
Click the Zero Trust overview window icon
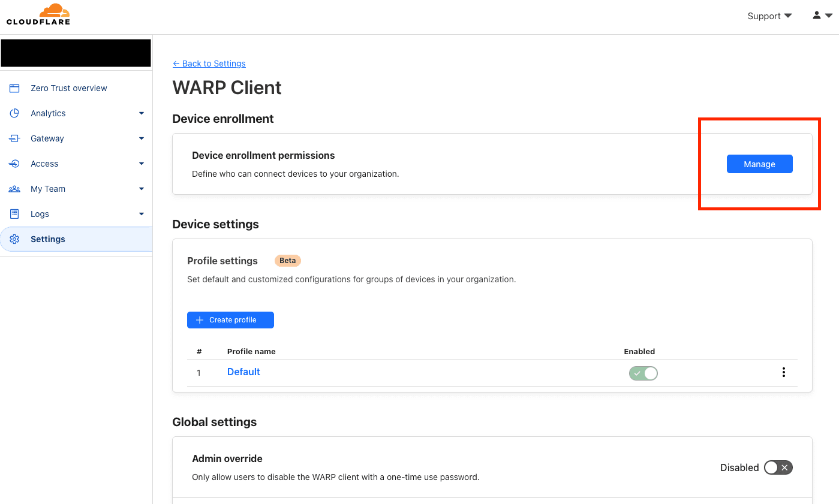tap(14, 88)
